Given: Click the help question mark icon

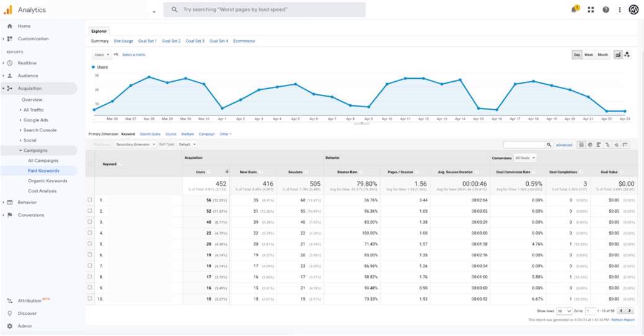Looking at the screenshot, I should (x=606, y=10).
